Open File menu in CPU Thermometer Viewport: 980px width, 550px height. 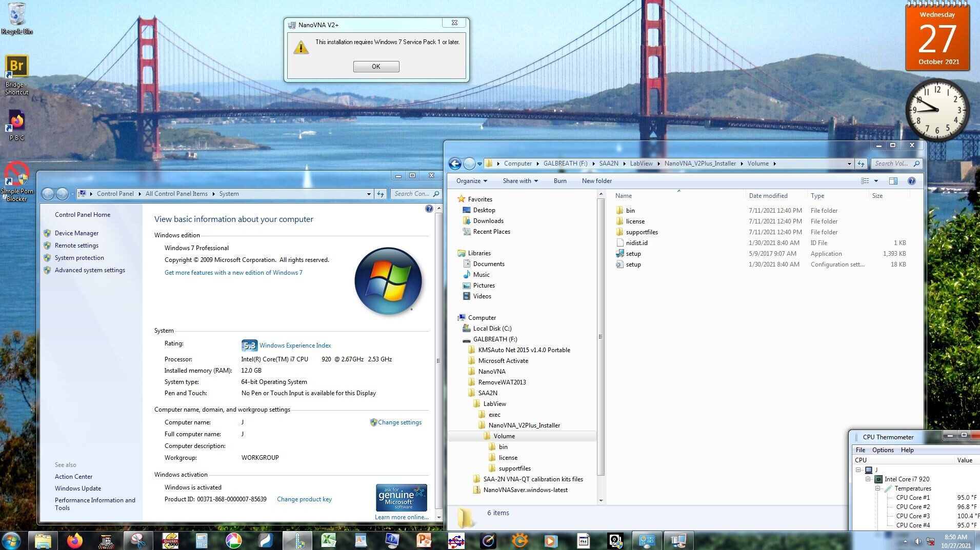pyautogui.click(x=860, y=450)
